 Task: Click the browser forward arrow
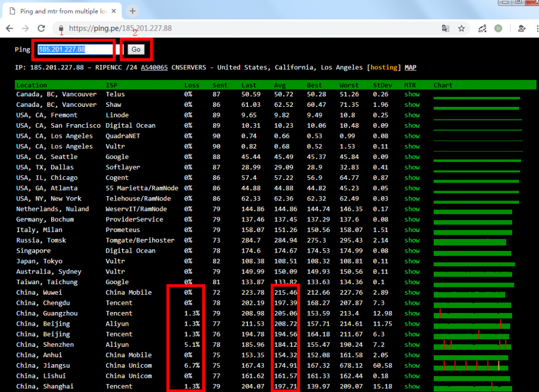25,28
